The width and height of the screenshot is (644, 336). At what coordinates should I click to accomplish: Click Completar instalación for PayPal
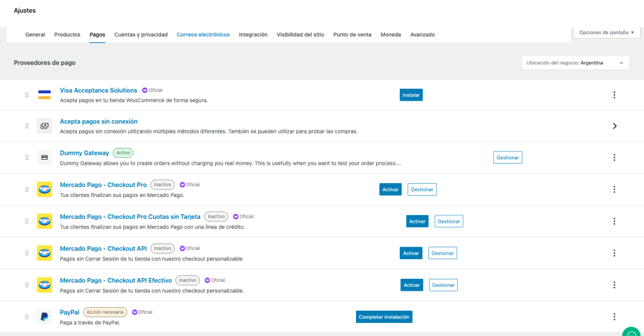384,317
